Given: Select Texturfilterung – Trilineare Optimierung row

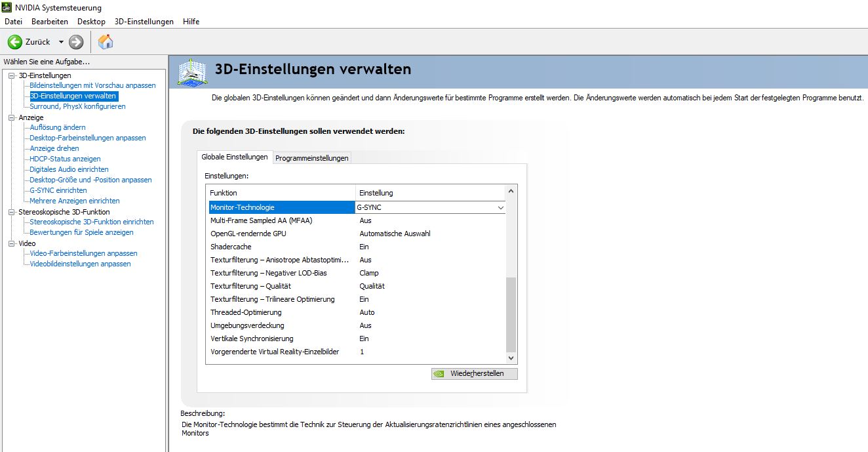Looking at the screenshot, I should click(x=356, y=299).
